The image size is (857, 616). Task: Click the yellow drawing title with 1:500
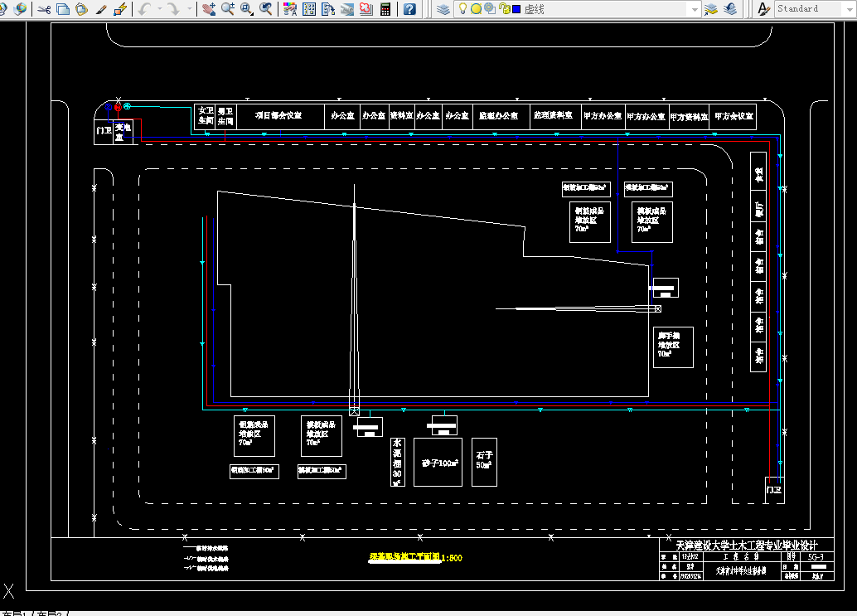tap(415, 557)
